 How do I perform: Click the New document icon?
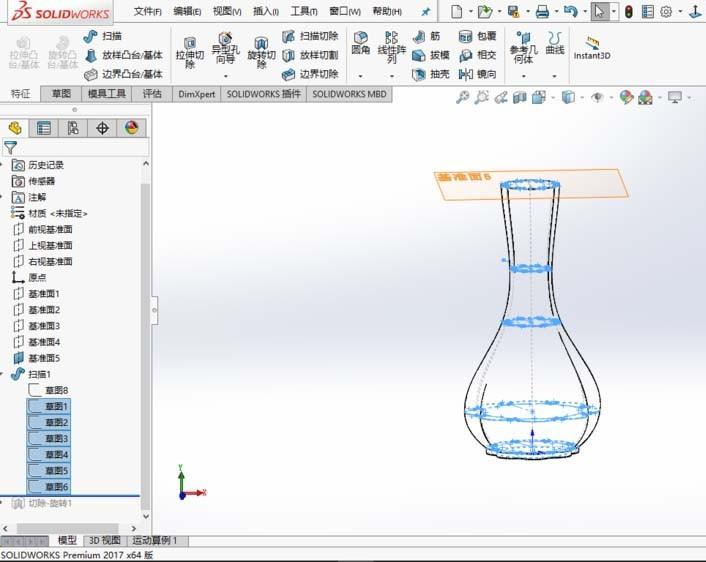pyautogui.click(x=457, y=11)
